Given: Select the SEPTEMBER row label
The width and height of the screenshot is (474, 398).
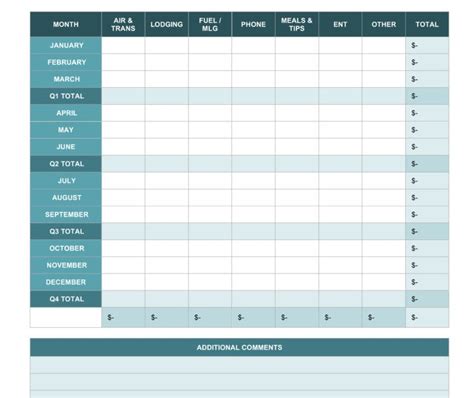Looking at the screenshot, I should point(66,215).
